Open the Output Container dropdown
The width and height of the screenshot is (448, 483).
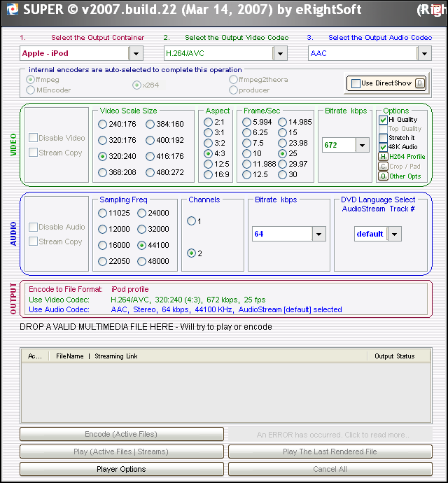coord(136,54)
